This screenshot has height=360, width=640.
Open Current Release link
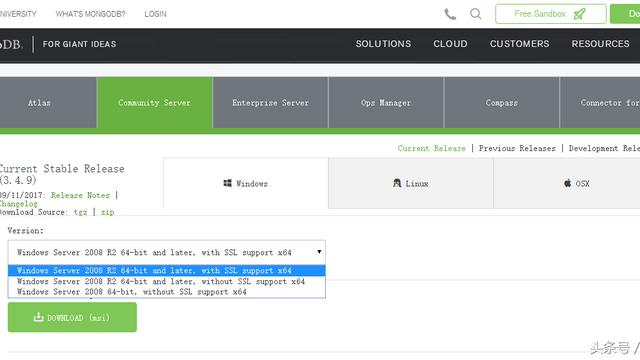click(431, 148)
